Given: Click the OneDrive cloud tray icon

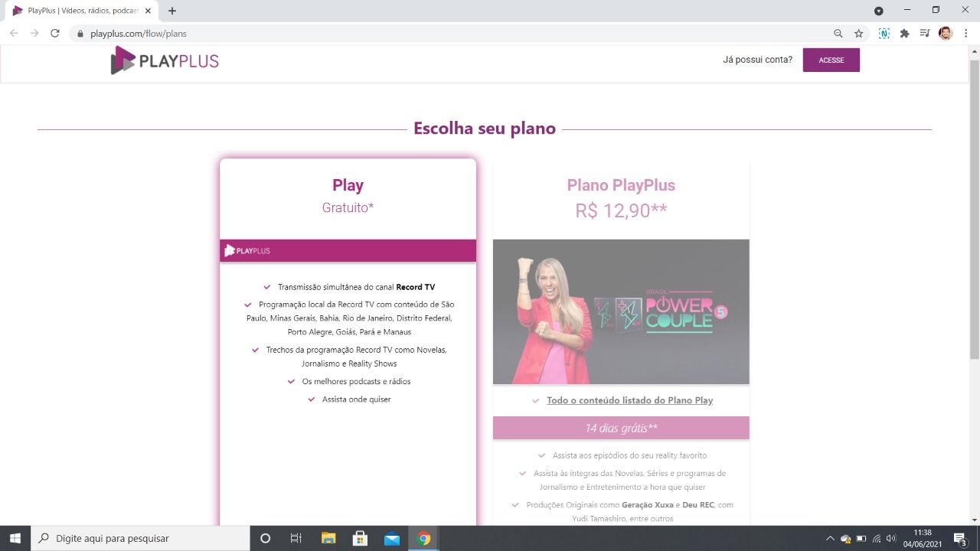Looking at the screenshot, I should 846,538.
